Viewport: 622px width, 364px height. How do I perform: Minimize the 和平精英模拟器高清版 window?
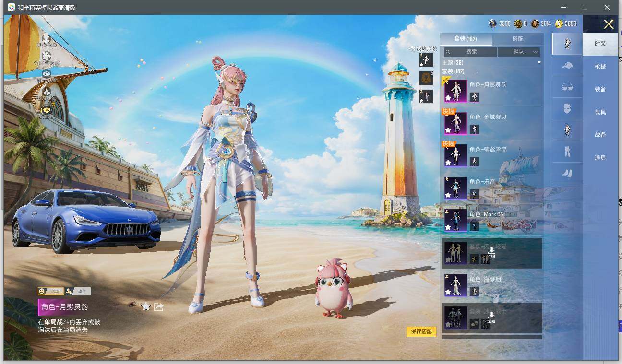coord(563,7)
